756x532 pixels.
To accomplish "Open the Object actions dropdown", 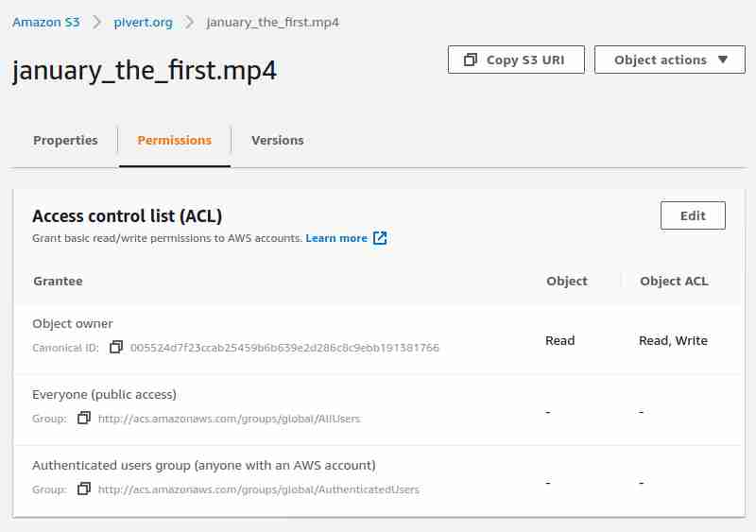I will 671,60.
